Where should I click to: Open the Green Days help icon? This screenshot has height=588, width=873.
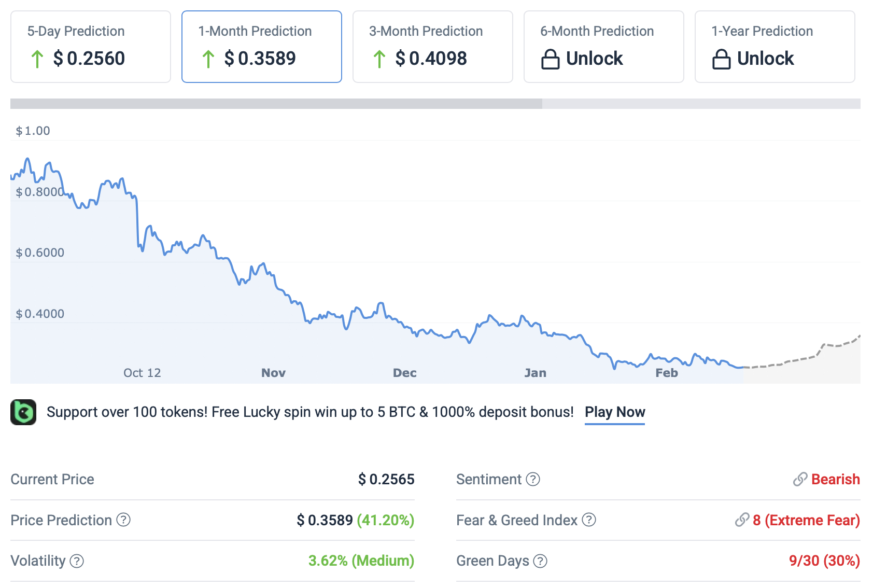(540, 561)
